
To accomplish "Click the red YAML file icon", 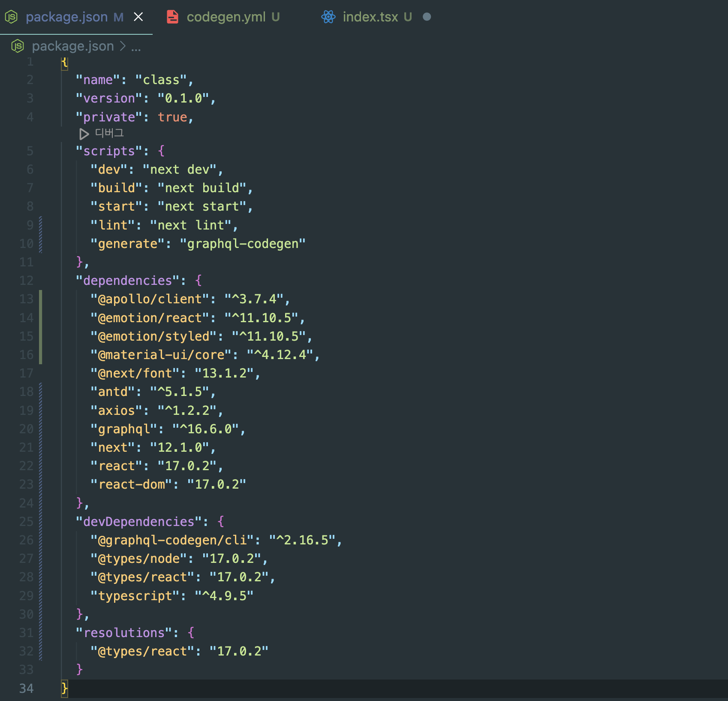I will pyautogui.click(x=172, y=17).
